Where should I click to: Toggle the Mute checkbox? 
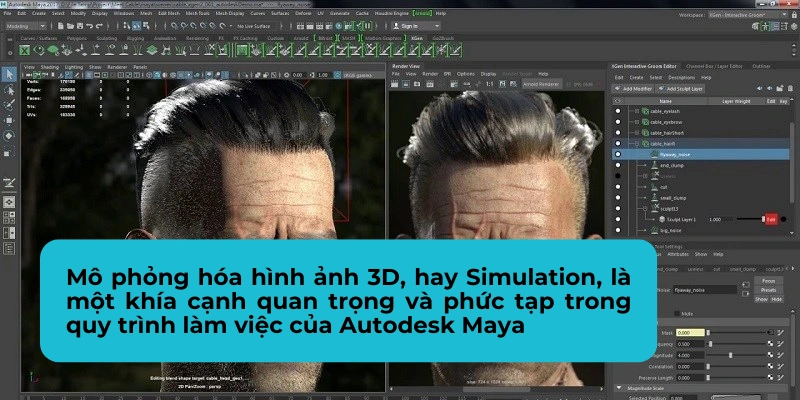point(677,313)
